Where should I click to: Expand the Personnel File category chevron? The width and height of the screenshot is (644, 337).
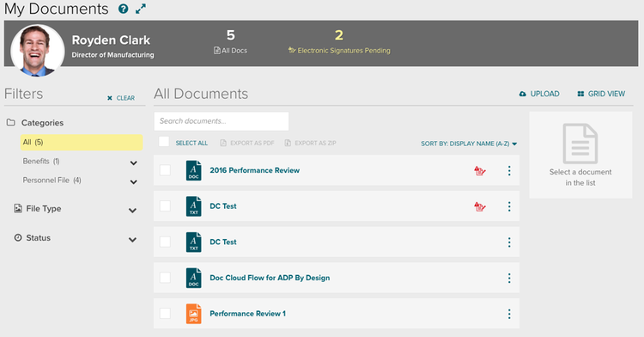pyautogui.click(x=133, y=181)
